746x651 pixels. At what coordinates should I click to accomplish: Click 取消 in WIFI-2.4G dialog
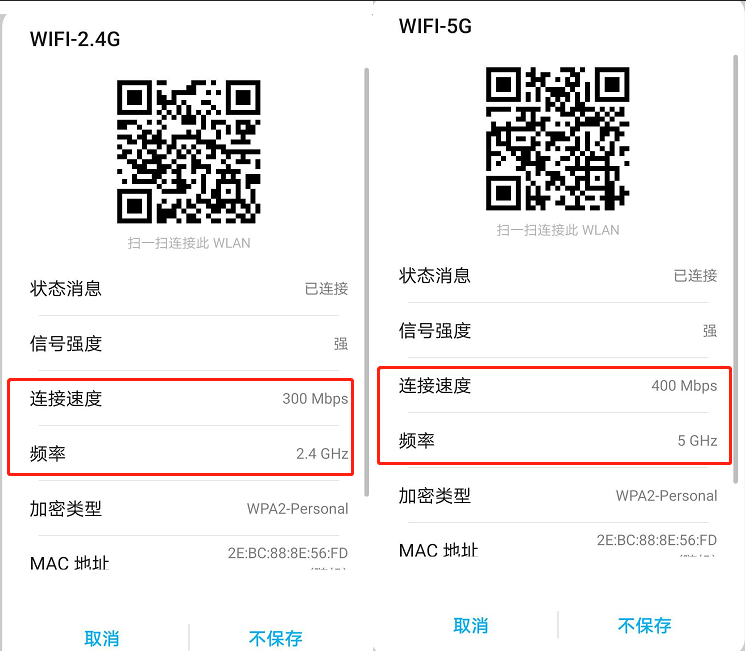101,638
